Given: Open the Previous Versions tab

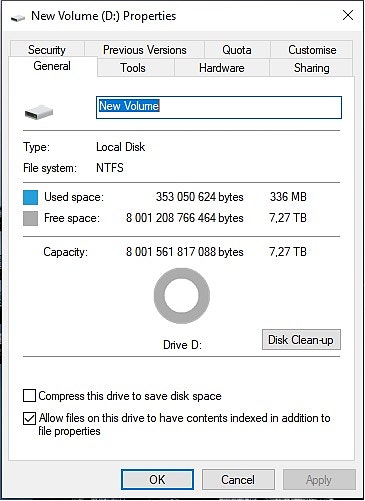Looking at the screenshot, I should pyautogui.click(x=144, y=50).
